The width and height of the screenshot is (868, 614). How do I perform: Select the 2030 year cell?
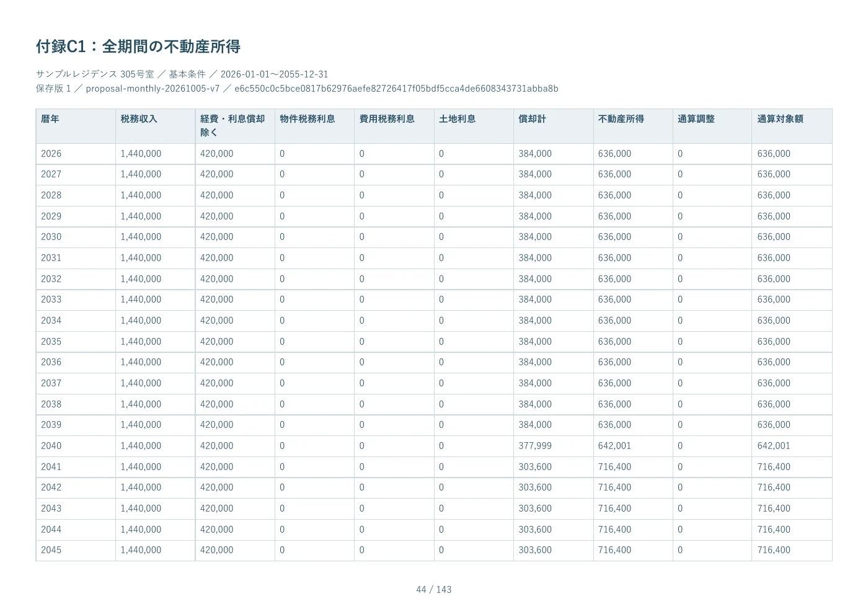point(76,237)
